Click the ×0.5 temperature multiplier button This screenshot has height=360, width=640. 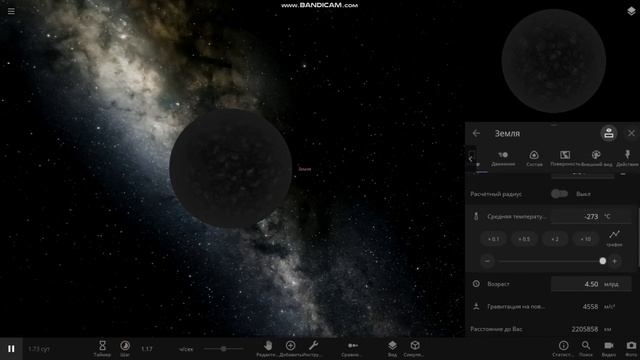(524, 239)
